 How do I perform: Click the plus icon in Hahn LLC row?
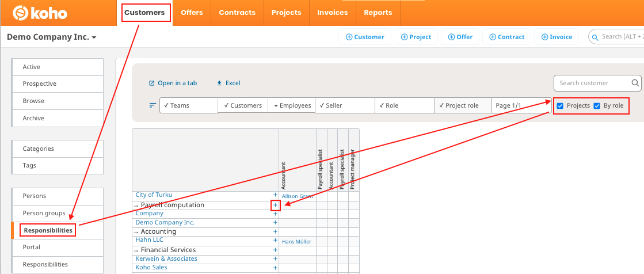coord(275,240)
